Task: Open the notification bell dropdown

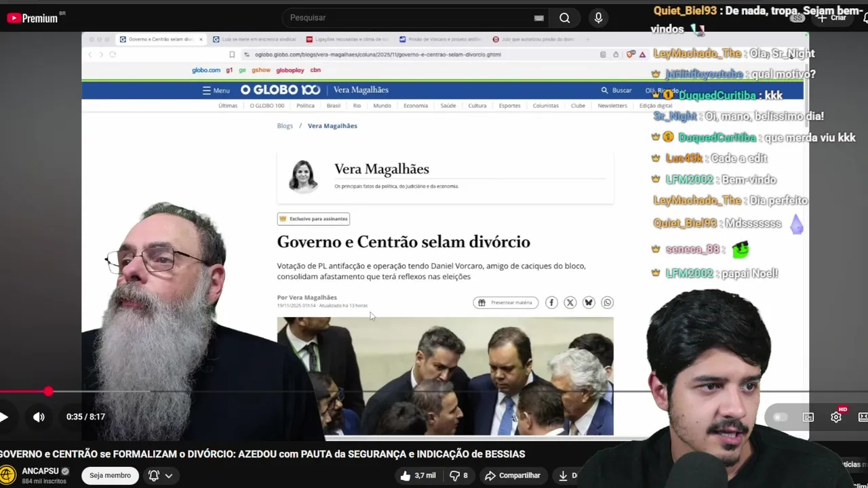Action: [161, 476]
